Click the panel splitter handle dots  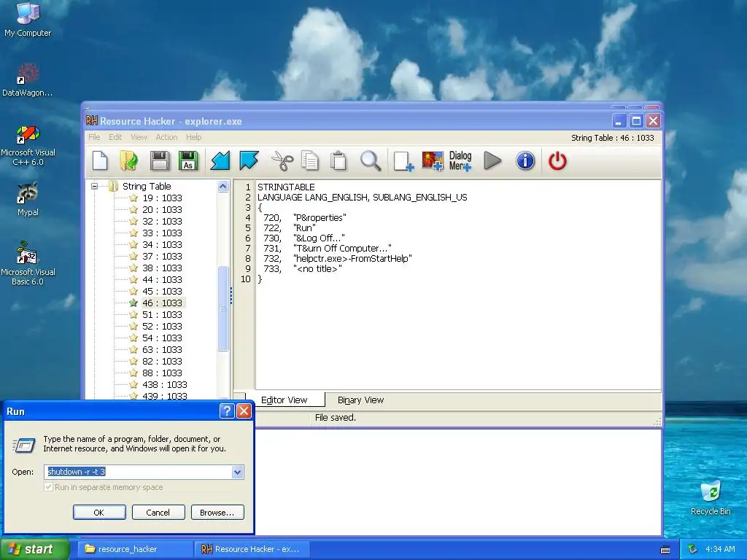pyautogui.click(x=231, y=295)
